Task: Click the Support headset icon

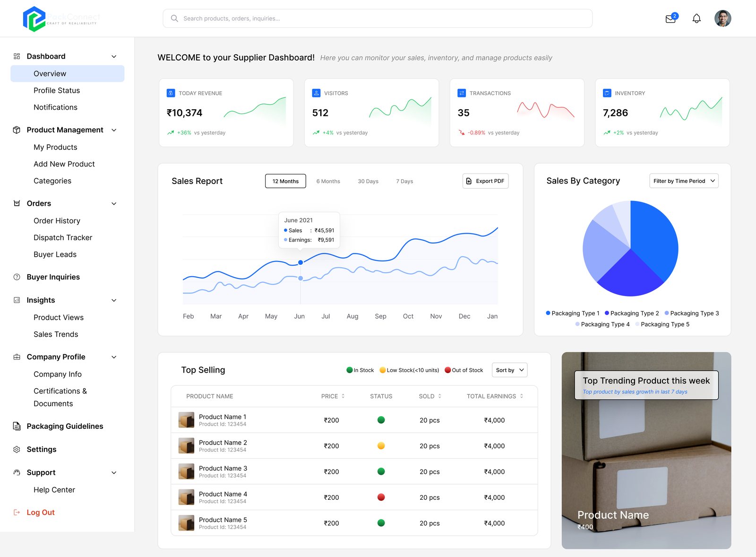Action: tap(17, 472)
